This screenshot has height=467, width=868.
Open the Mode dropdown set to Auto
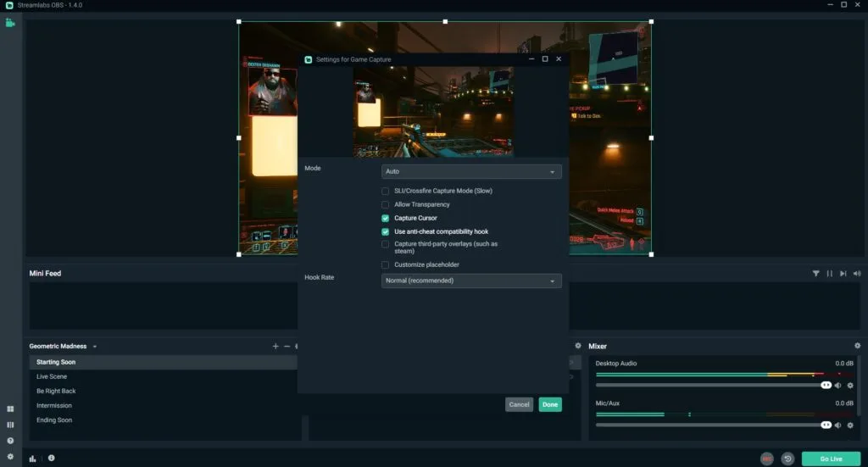click(x=471, y=171)
